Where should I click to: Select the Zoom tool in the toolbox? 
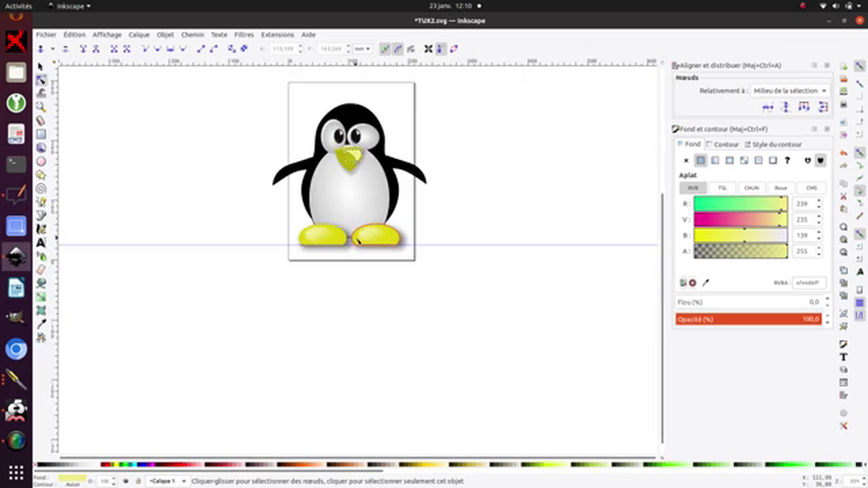41,106
